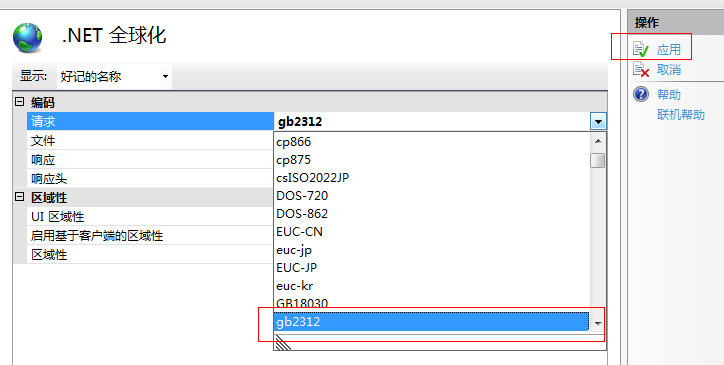Choose EUC-CN from the encoding list
The width and height of the screenshot is (724, 365).
coord(432,232)
